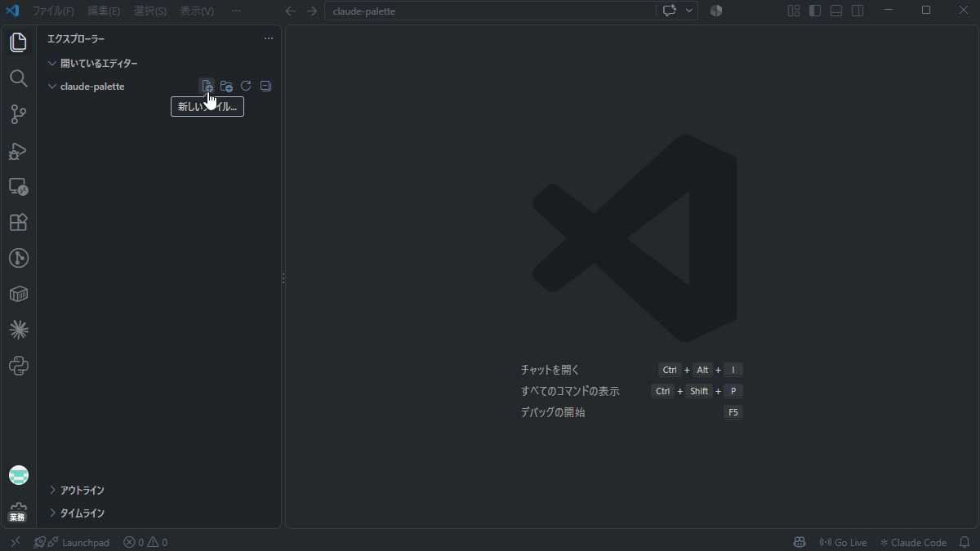980x551 pixels.
Task: Open the Explorer panel more actions menu
Action: [x=269, y=38]
